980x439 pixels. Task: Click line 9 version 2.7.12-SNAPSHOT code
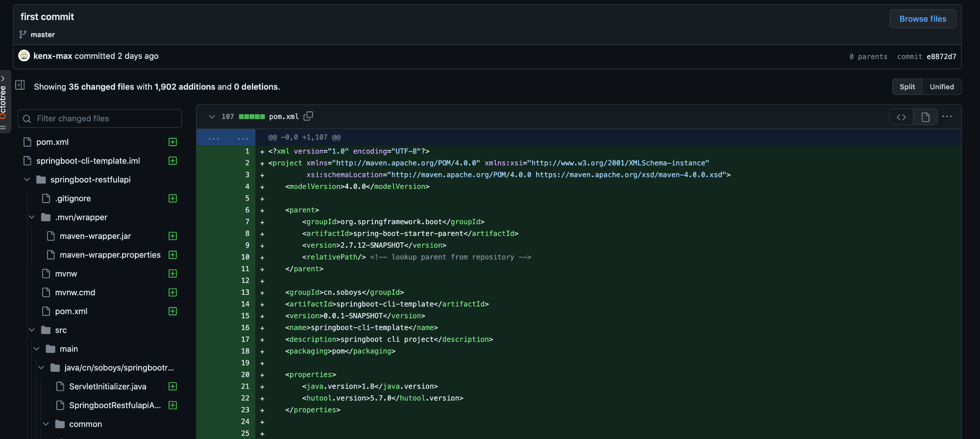coord(374,245)
